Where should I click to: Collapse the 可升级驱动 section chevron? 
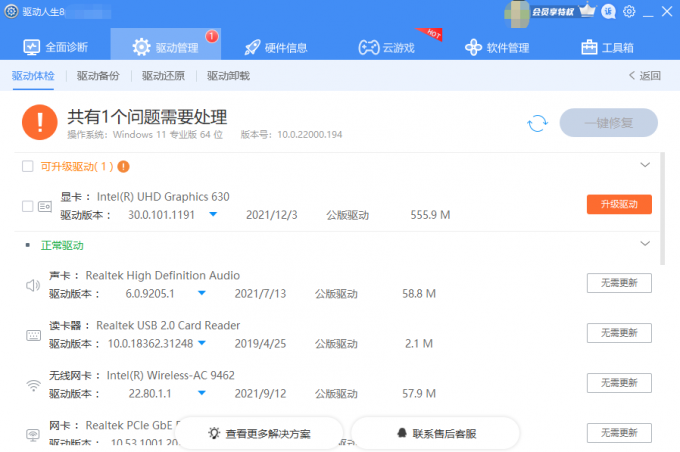(645, 165)
